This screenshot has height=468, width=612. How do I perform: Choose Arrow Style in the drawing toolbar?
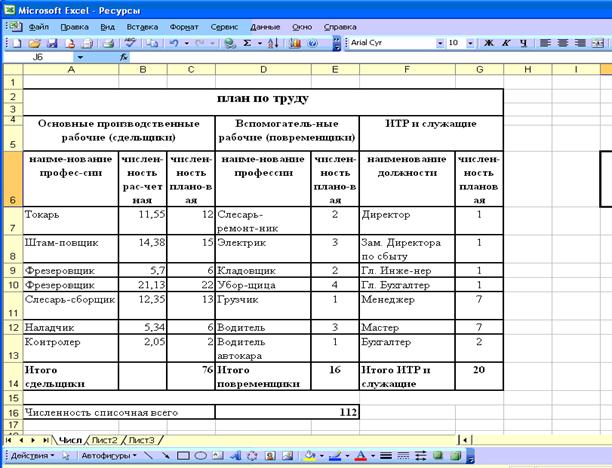421,456
